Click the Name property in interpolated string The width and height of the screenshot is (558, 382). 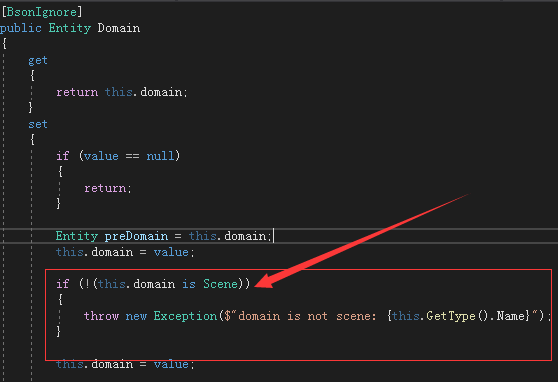click(x=511, y=316)
